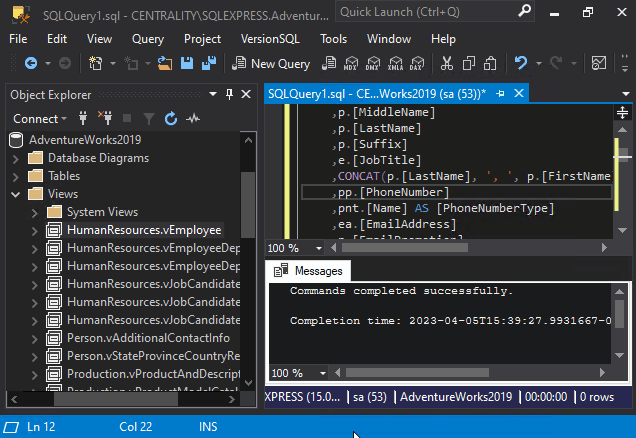The image size is (636, 438).
Task: Select the Production.vProductAndDescription view
Action: point(153,374)
